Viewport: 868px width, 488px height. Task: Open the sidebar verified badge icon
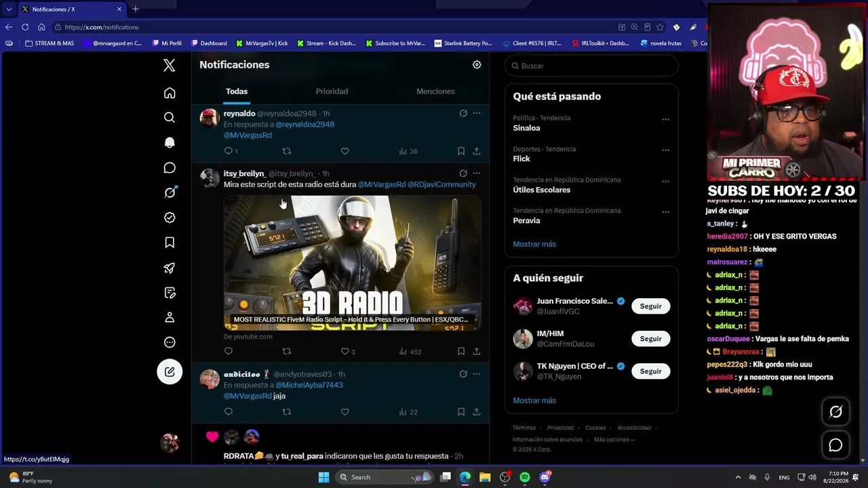tap(170, 218)
